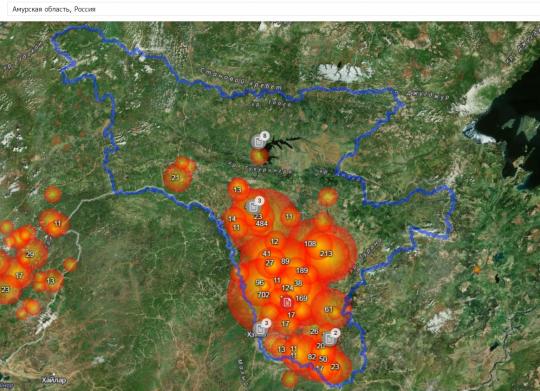This screenshot has width=540, height=391.
Task: Open the document icon with badge 3 above cluster 484
Action: [x=253, y=207]
